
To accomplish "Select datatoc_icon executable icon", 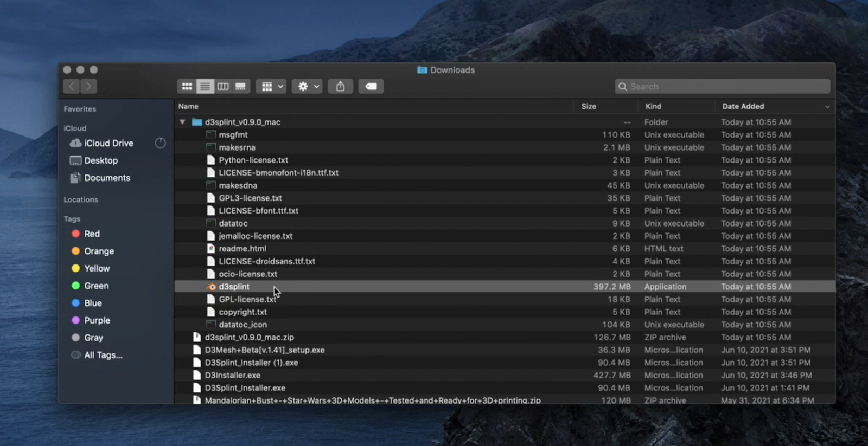I will [x=211, y=325].
